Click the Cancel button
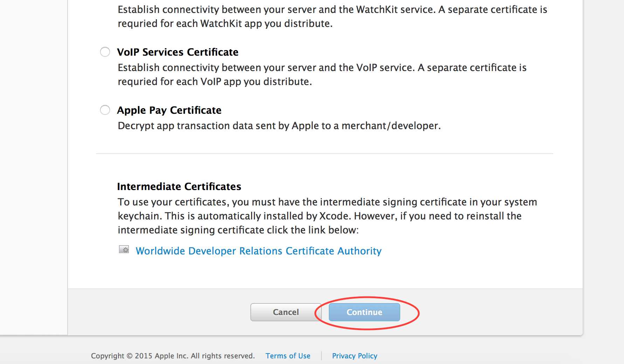Image resolution: width=624 pixels, height=364 pixels. pyautogui.click(x=285, y=312)
